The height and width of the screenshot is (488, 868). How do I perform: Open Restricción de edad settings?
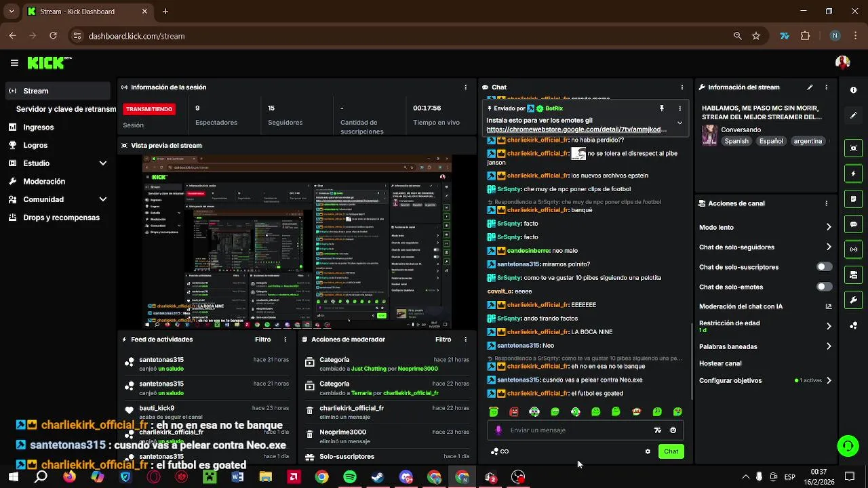coord(765,326)
